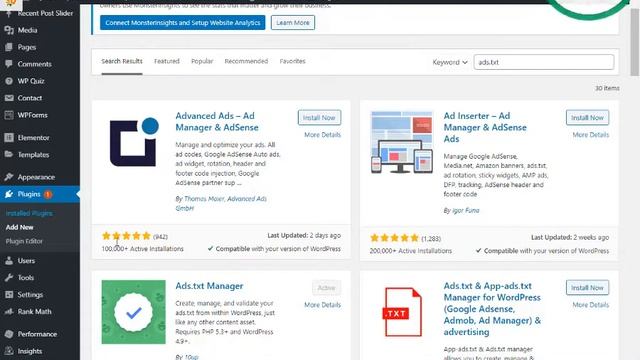Screen dimensions: 640x360
Task: Click Last Updated: 2 days ago text
Action: coord(304,236)
